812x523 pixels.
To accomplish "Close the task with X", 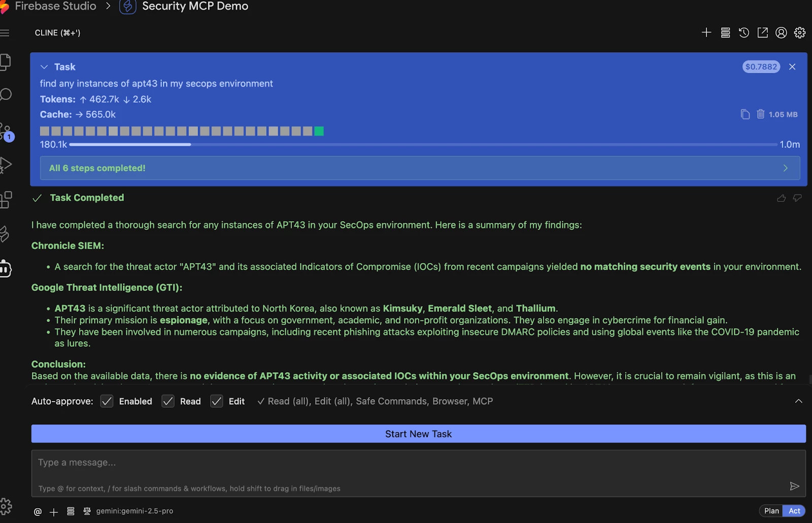I will tap(792, 67).
